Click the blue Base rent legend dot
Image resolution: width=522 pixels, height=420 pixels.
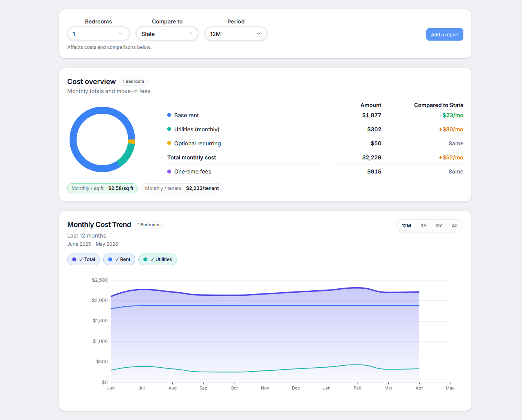169,115
